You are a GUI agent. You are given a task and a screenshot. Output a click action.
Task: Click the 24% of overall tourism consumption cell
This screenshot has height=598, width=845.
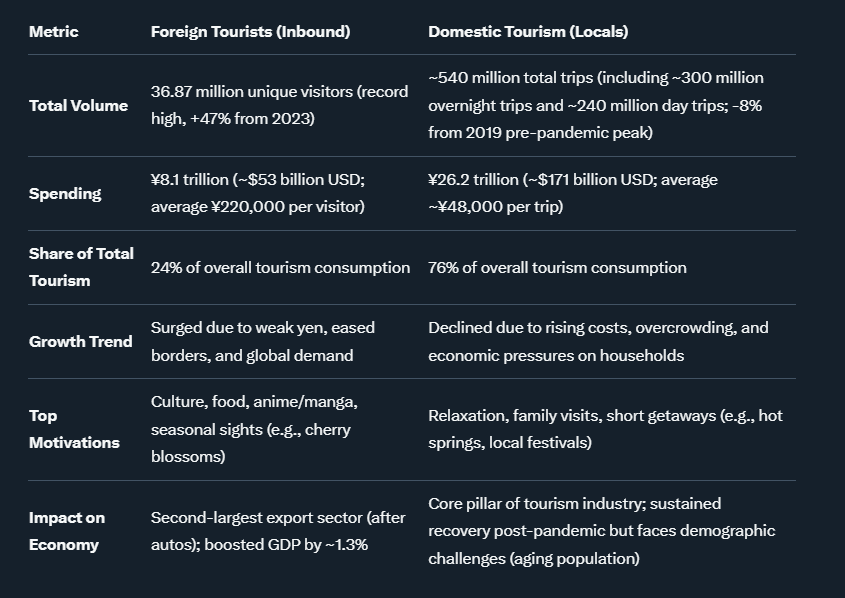280,268
